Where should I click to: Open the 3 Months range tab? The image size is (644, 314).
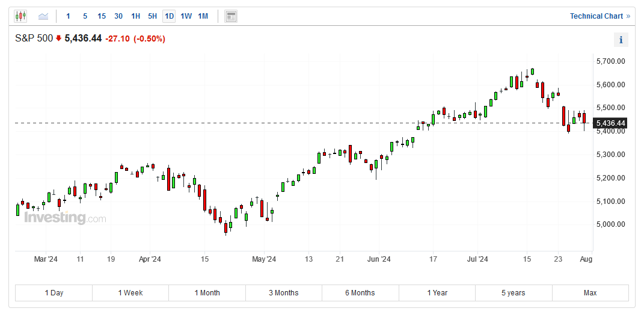283,293
